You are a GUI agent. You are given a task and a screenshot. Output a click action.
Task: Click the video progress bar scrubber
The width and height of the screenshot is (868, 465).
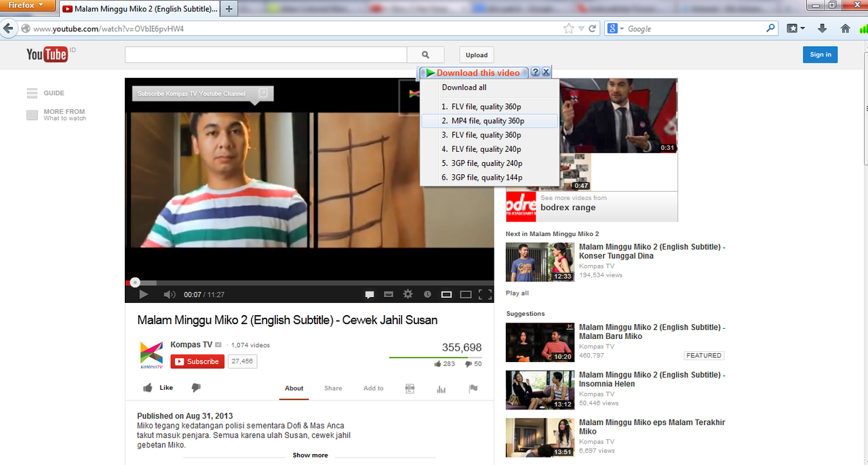pyautogui.click(x=135, y=282)
